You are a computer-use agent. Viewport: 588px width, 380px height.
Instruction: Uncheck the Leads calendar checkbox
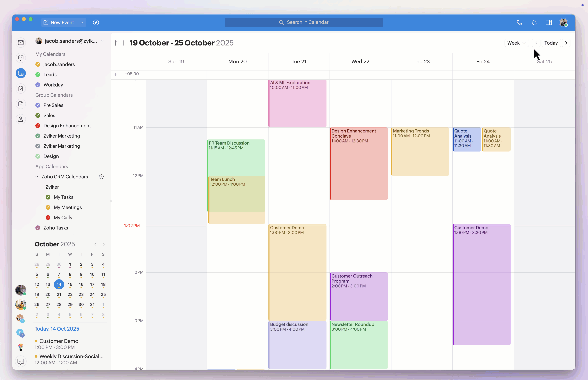tap(38, 75)
